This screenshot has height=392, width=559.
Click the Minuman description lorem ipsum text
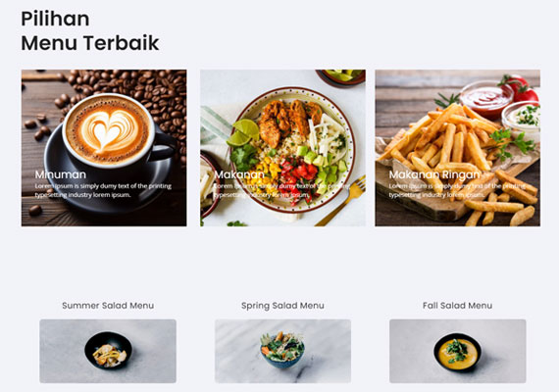[103, 190]
